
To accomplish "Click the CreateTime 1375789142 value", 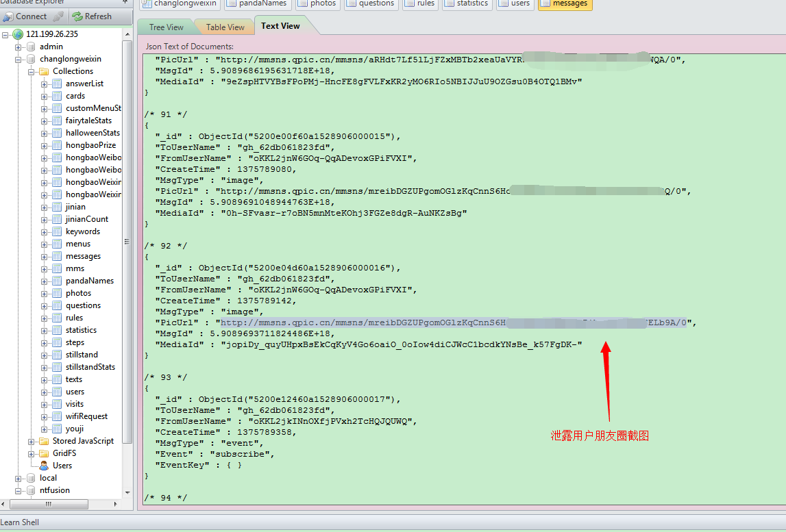I will tap(265, 301).
